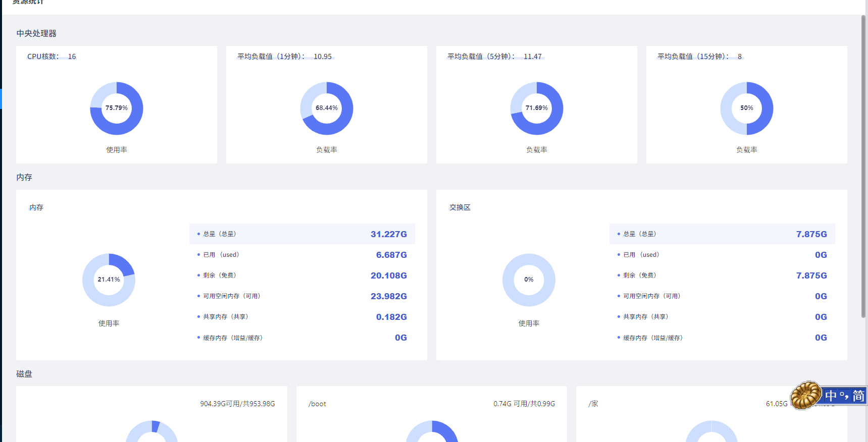Click the memory usage 21.41% donut chart
Screen dimensions: 868x442
109,280
